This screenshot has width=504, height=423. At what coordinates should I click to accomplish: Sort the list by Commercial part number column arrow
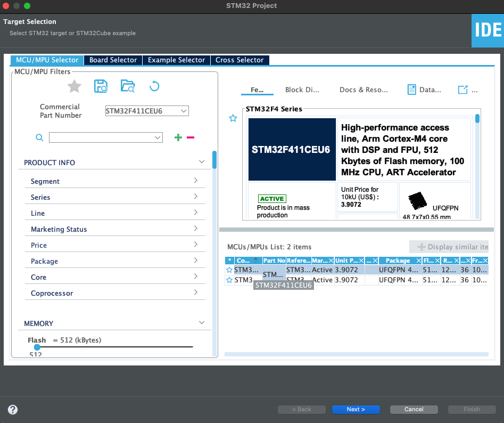click(255, 260)
